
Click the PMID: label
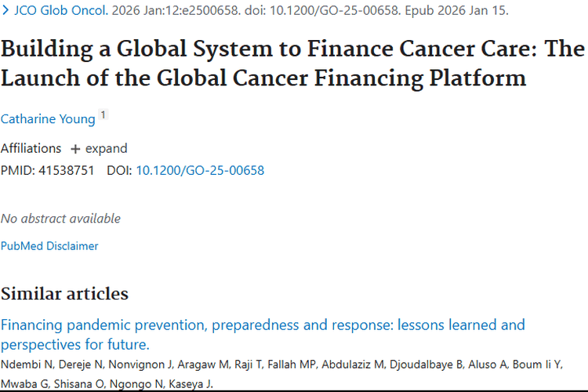(x=17, y=170)
